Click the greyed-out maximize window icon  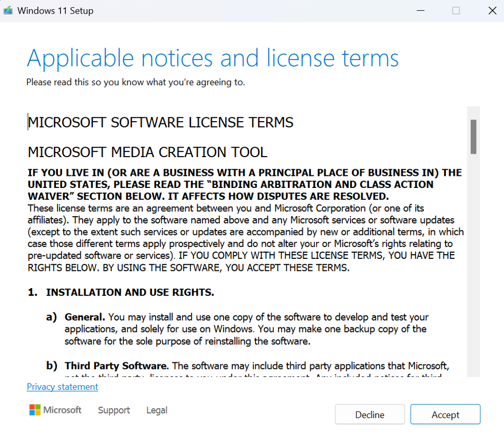[456, 10]
